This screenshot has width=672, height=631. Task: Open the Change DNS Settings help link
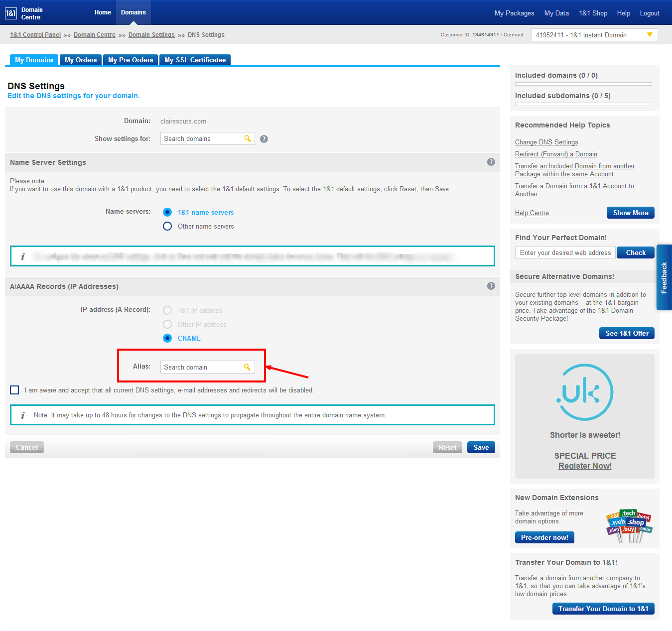click(546, 142)
